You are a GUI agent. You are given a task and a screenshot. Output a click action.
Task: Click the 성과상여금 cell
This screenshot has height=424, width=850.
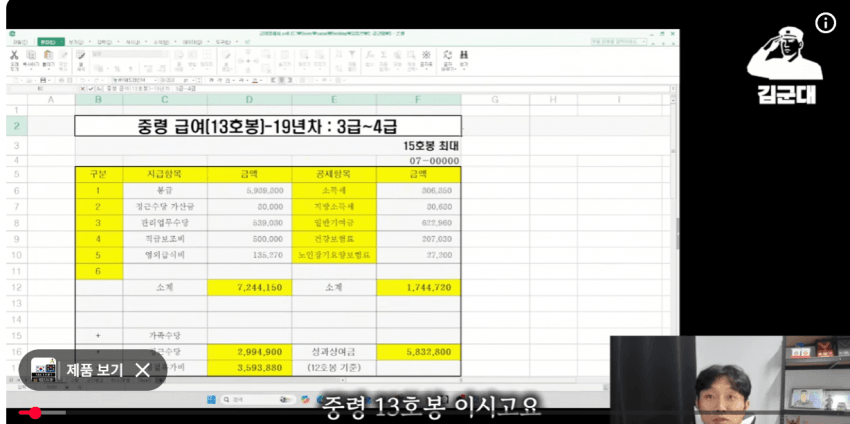pyautogui.click(x=334, y=352)
